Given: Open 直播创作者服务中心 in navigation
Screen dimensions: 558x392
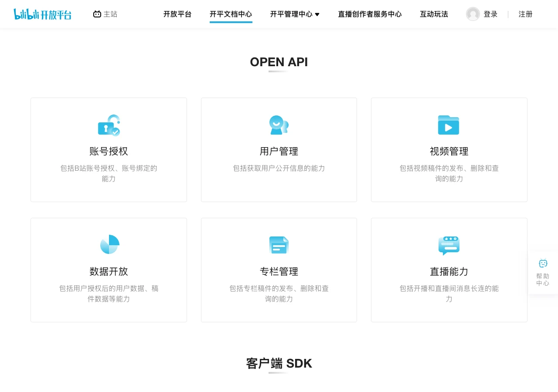Looking at the screenshot, I should 370,14.
